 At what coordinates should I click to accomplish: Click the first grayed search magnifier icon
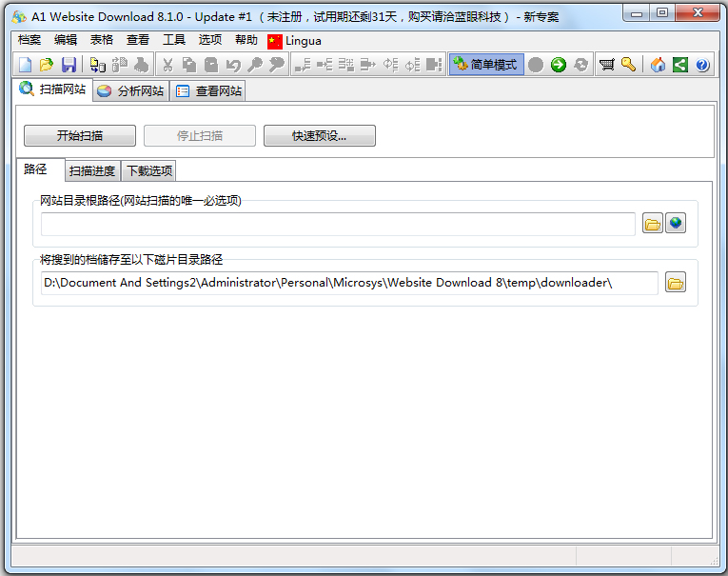pos(255,65)
